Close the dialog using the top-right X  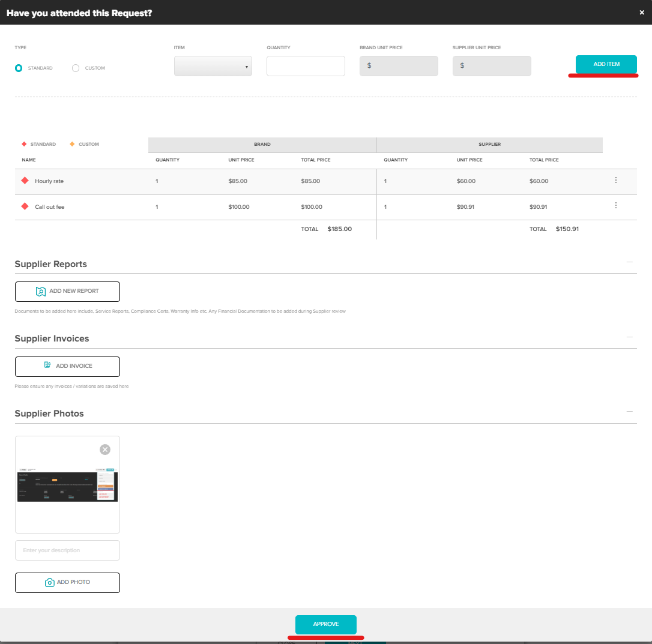click(642, 13)
